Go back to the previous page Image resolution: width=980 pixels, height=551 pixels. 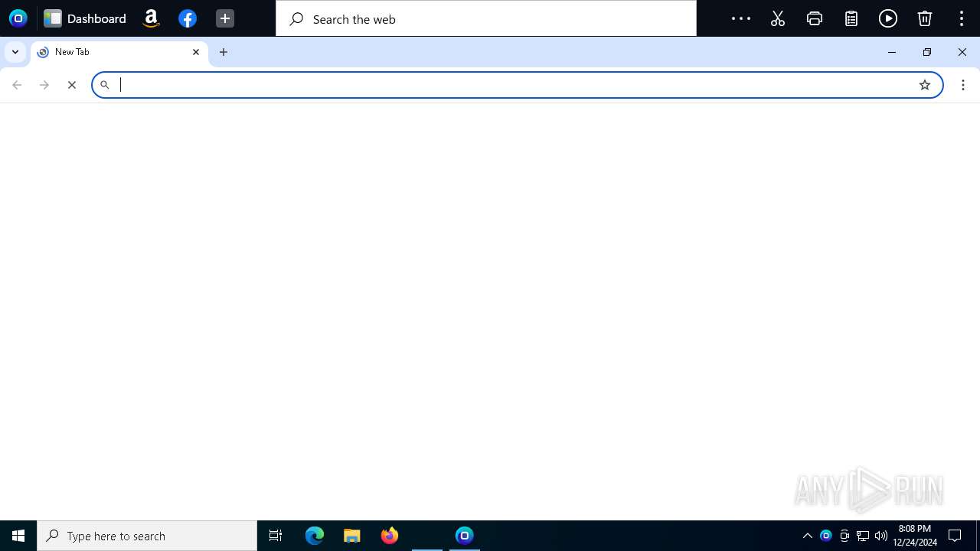tap(17, 85)
